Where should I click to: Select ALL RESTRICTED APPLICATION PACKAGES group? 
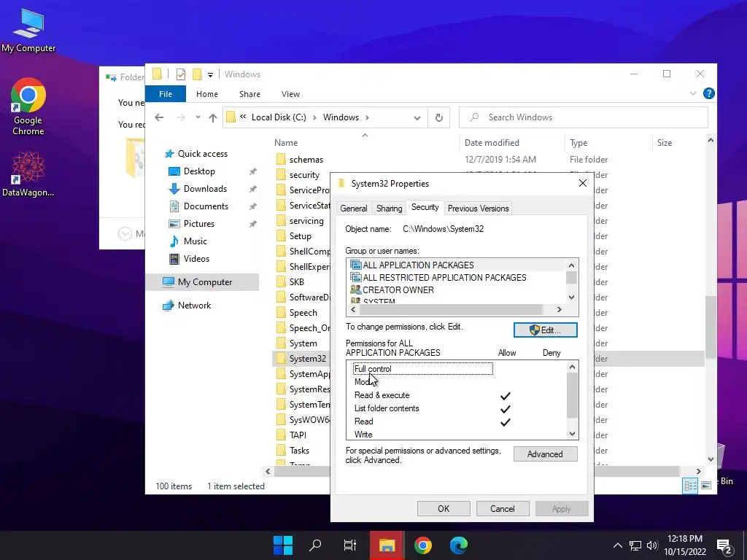pos(457,277)
